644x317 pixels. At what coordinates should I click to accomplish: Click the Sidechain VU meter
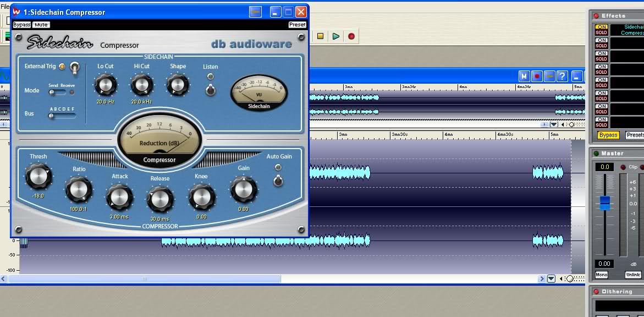(259, 93)
